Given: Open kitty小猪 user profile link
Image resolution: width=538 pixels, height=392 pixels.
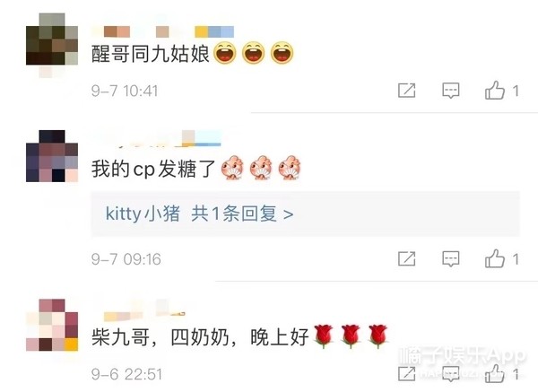Looking at the screenshot, I should click(x=143, y=213).
